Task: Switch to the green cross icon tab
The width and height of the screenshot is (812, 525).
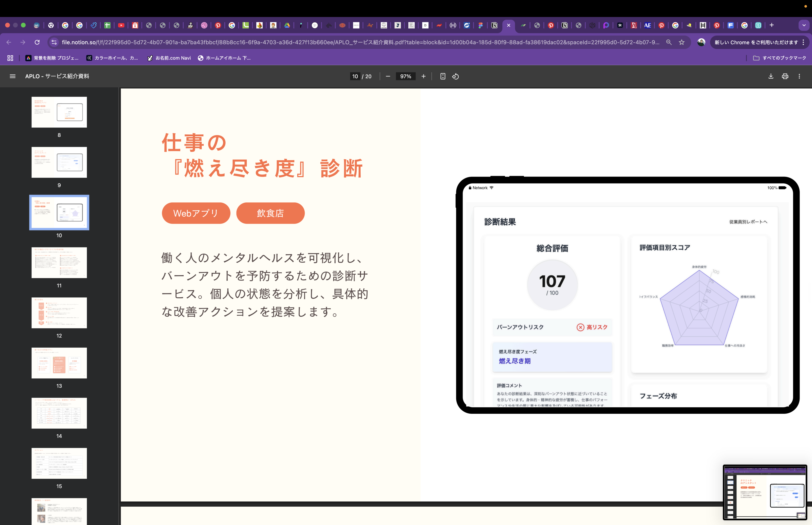Action: tap(107, 25)
